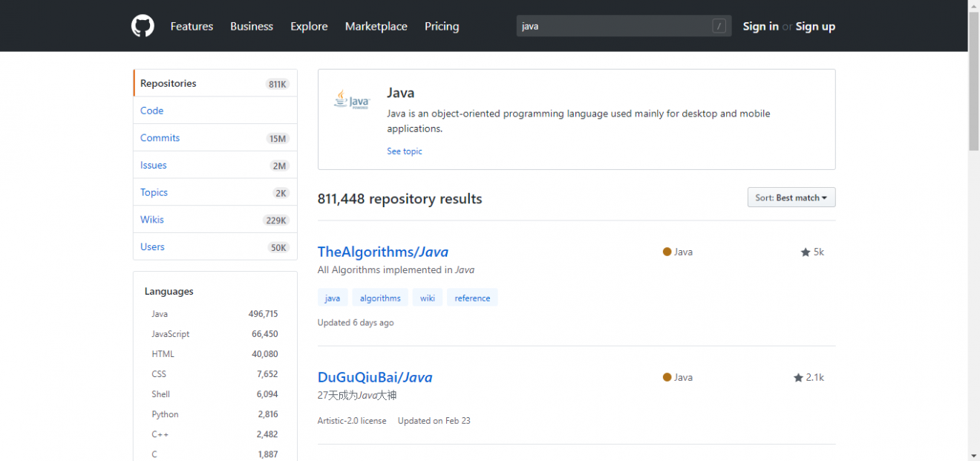The height and width of the screenshot is (461, 980).
Task: Filter results by JavaScript language
Action: [171, 334]
